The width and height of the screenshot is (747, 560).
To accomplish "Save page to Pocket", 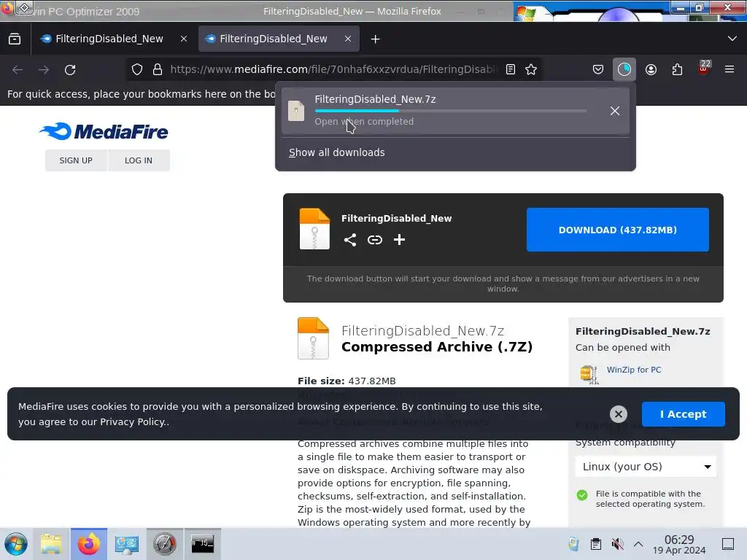I will 598,69.
